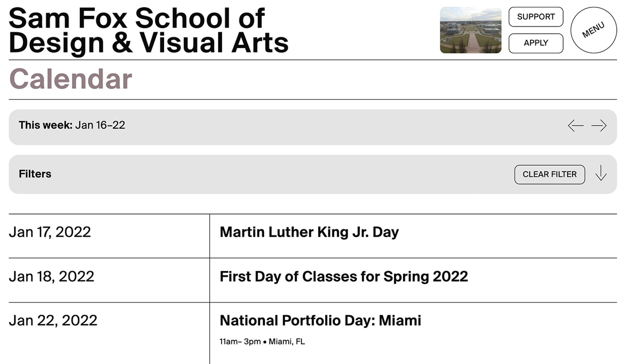Select the Jan 18, 2022 date cell
625x364 pixels.
[x=51, y=277]
